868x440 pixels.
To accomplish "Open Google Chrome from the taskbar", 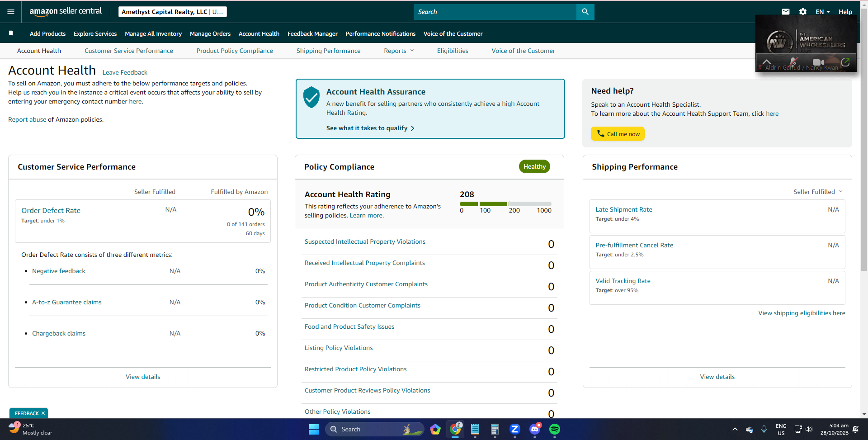I will pyautogui.click(x=455, y=429).
